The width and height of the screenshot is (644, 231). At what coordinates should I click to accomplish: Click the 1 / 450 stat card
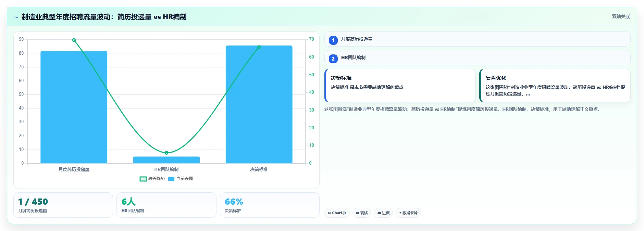click(x=63, y=205)
